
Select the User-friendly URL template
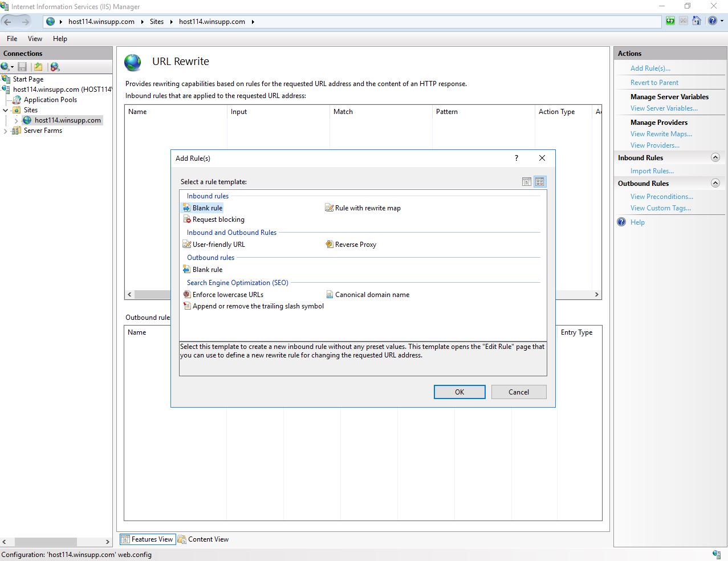point(214,245)
